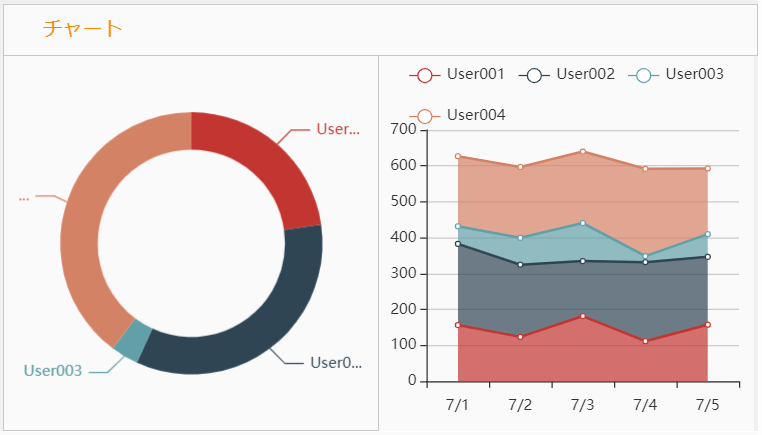Click the User004 legend circle marker
This screenshot has height=435, width=762.
tap(424, 117)
